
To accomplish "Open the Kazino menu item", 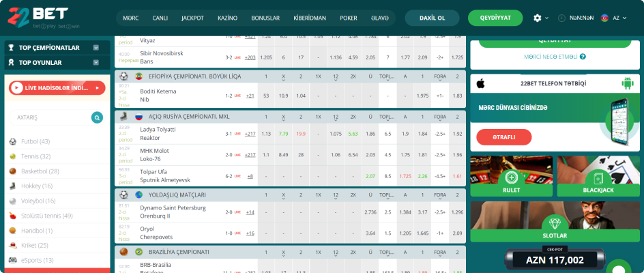I will click(228, 18).
